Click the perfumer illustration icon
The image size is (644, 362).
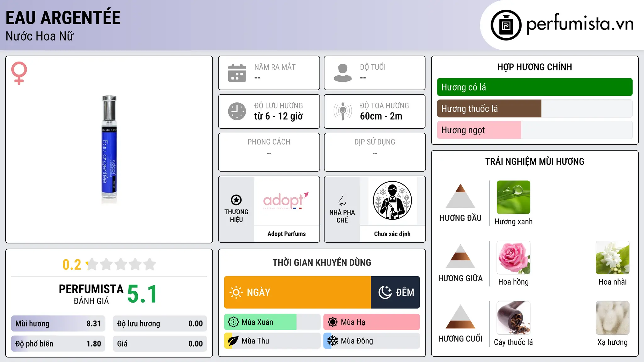coord(392,200)
